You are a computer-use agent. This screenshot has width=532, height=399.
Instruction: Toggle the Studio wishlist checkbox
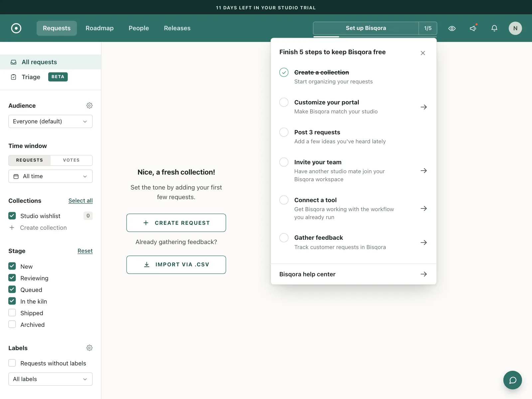12,216
